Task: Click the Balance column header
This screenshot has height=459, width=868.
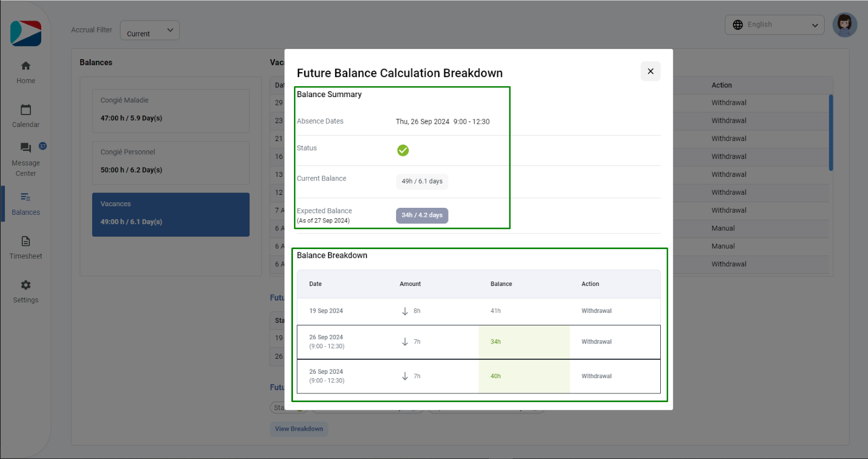Action: point(501,284)
